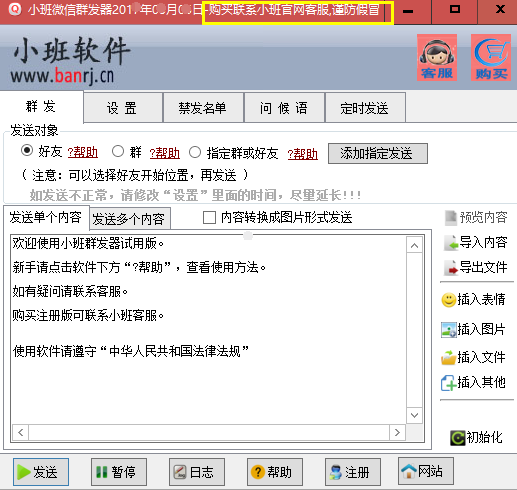Click the line 购买注册版可联系小班客服。

(88, 315)
